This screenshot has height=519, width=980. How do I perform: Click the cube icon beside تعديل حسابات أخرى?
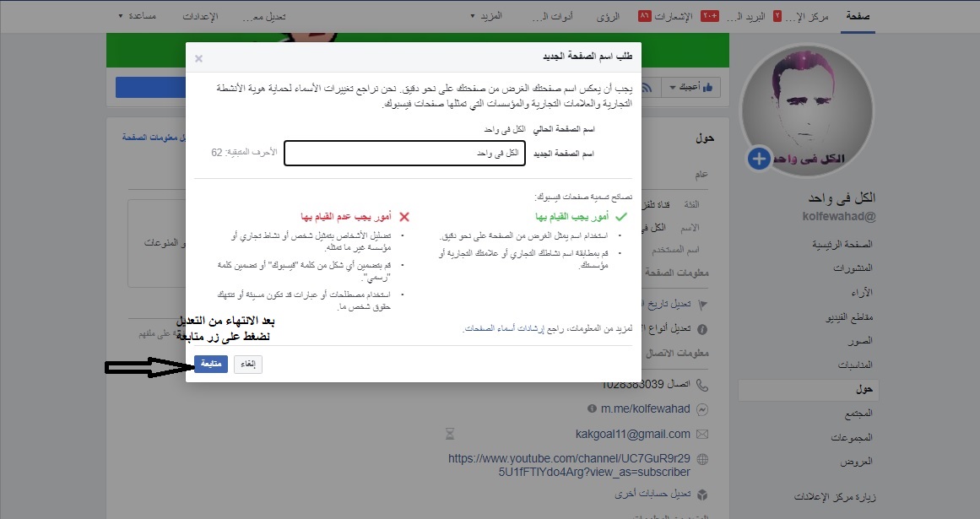pyautogui.click(x=701, y=493)
